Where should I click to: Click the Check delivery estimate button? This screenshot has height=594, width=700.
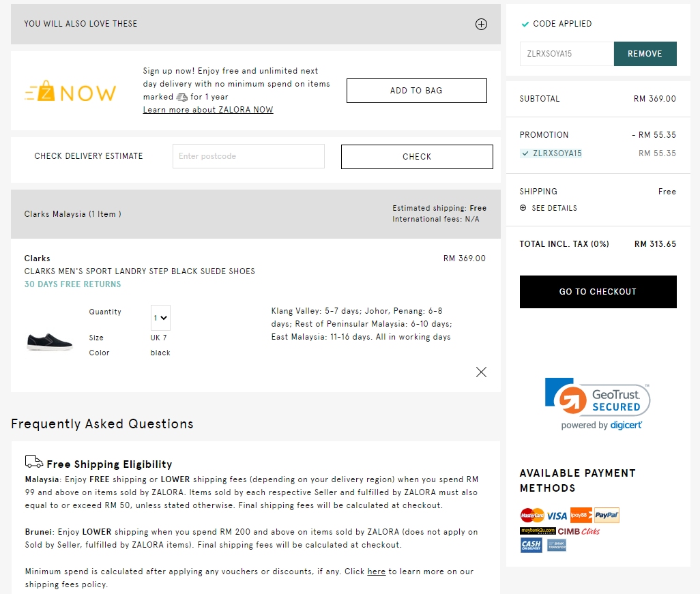coord(417,156)
